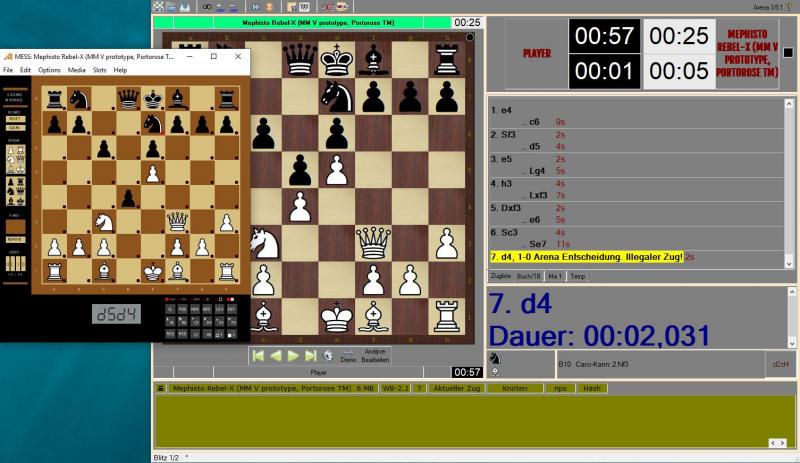Open the Media menu in MESS
The image size is (800, 463).
[76, 70]
